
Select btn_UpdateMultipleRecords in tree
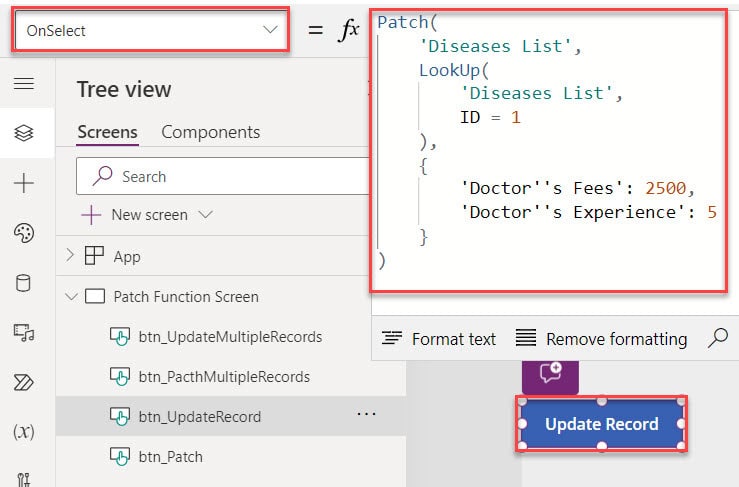click(230, 337)
